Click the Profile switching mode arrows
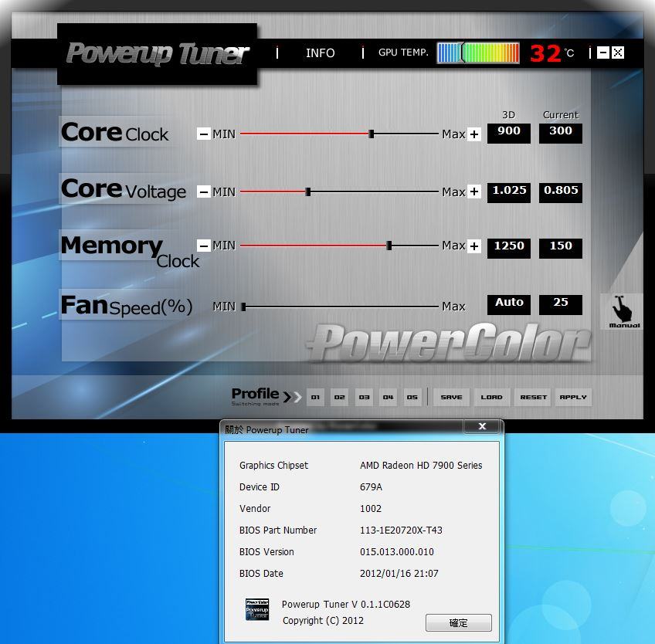The width and height of the screenshot is (655, 644). (x=292, y=396)
